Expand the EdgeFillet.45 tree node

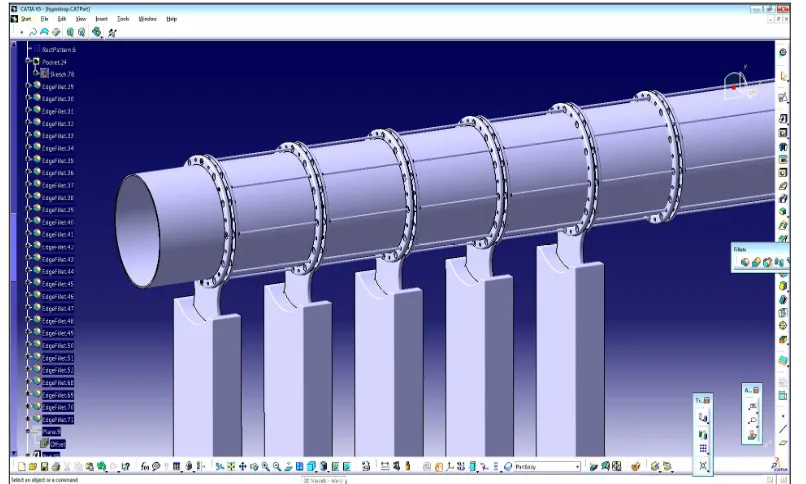coord(28,283)
